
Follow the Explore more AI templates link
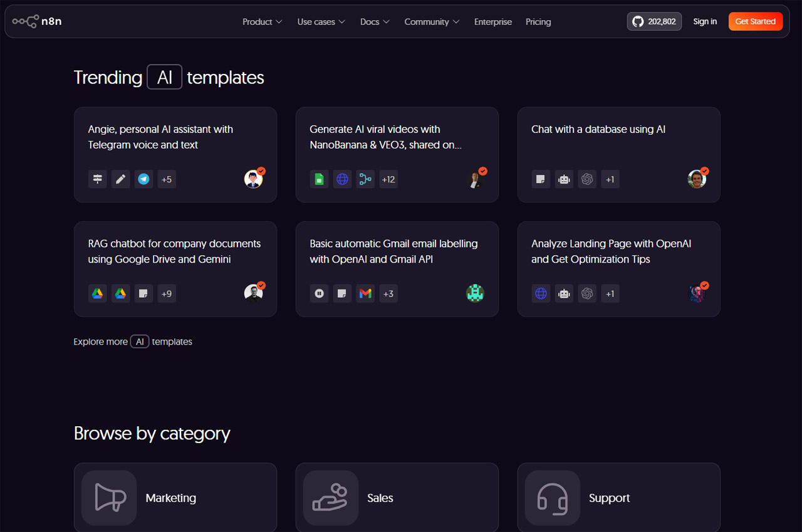pos(133,342)
